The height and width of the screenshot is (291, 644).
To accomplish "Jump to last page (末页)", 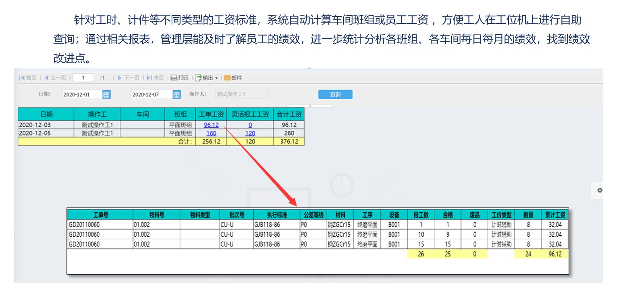I will pos(155,78).
